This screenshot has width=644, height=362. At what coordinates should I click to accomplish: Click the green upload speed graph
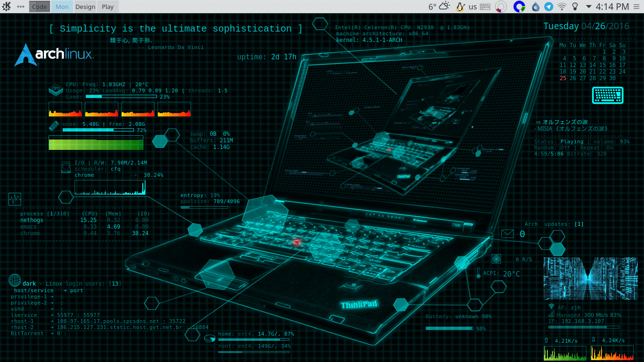(565, 354)
